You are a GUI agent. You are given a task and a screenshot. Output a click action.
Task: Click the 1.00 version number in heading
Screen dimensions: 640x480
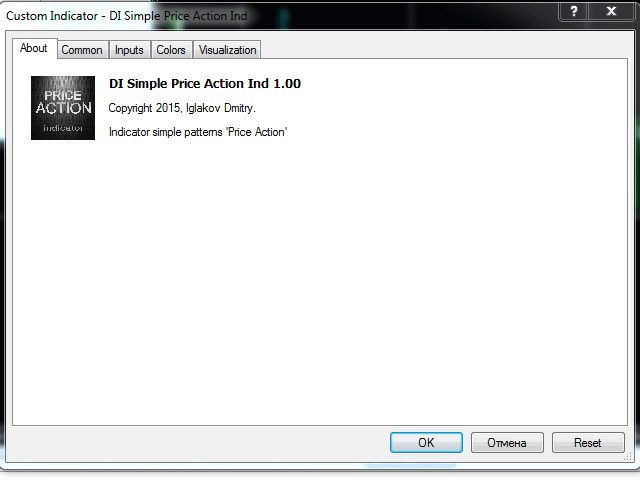(x=287, y=84)
